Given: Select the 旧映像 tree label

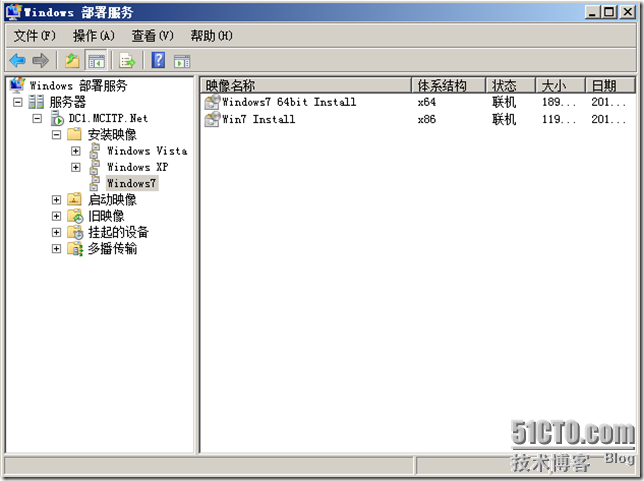Looking at the screenshot, I should pyautogui.click(x=106, y=216).
